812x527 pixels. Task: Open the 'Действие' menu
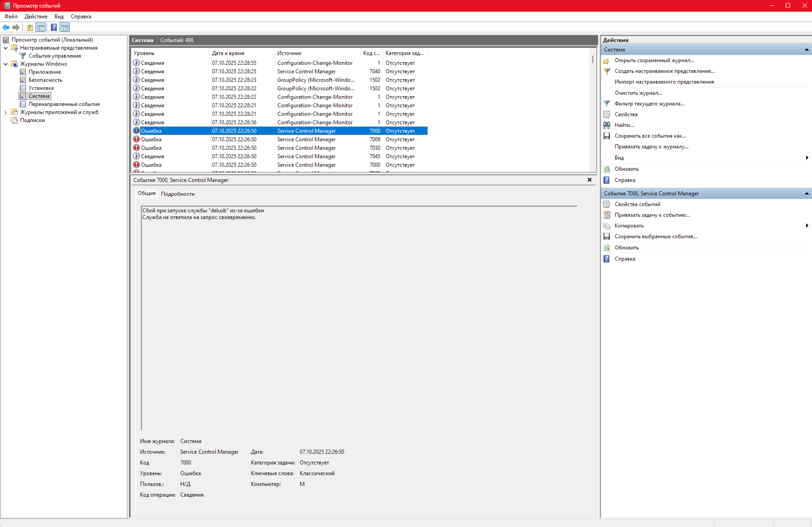[x=36, y=17]
